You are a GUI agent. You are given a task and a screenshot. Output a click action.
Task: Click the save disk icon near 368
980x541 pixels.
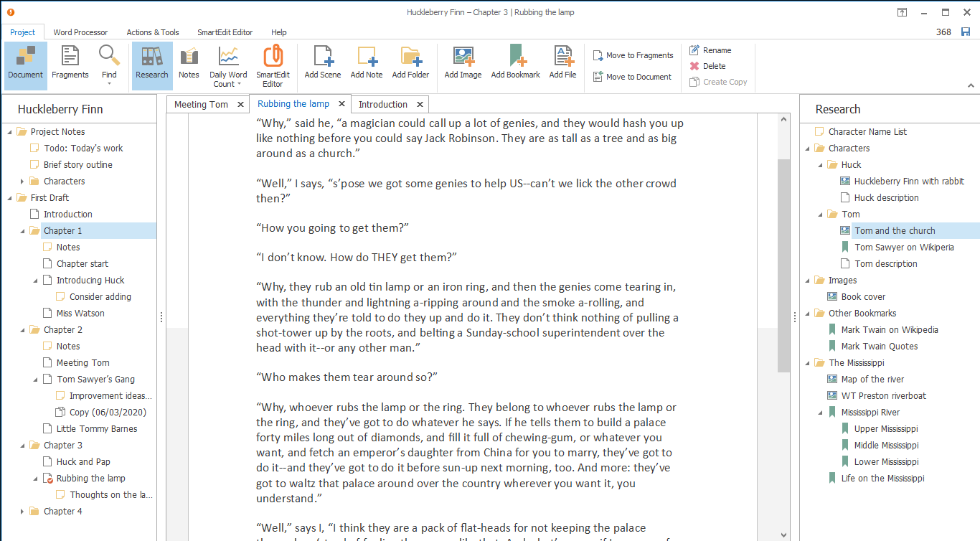966,32
